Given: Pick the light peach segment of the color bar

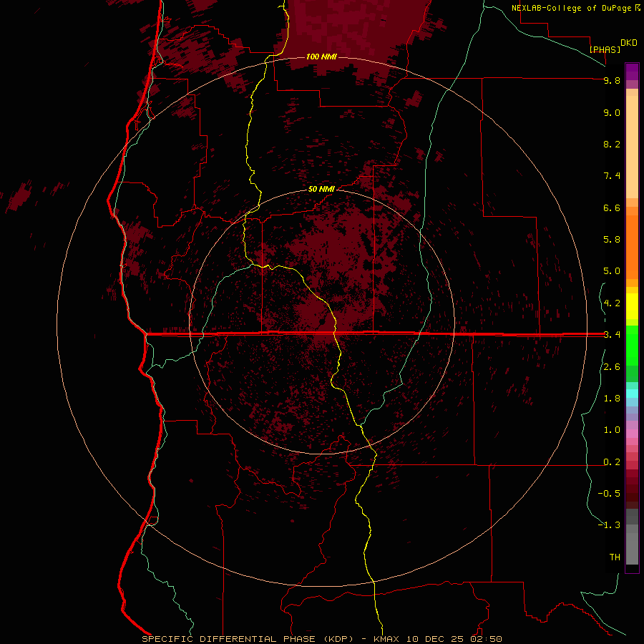Looking at the screenshot, I should point(632,148).
